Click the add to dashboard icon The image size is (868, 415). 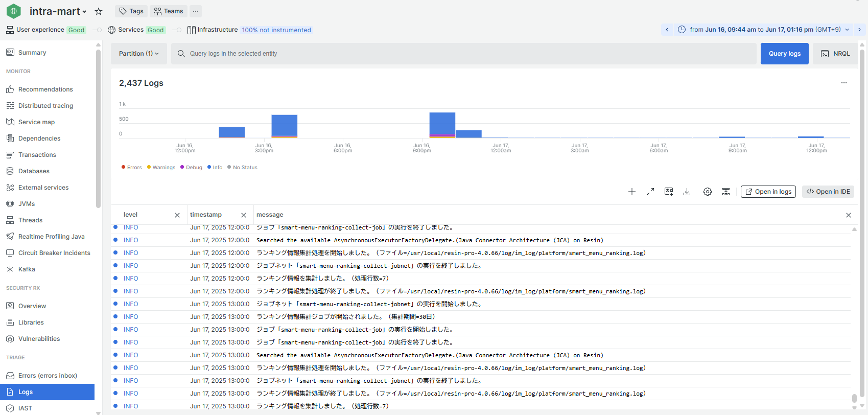coord(669,192)
